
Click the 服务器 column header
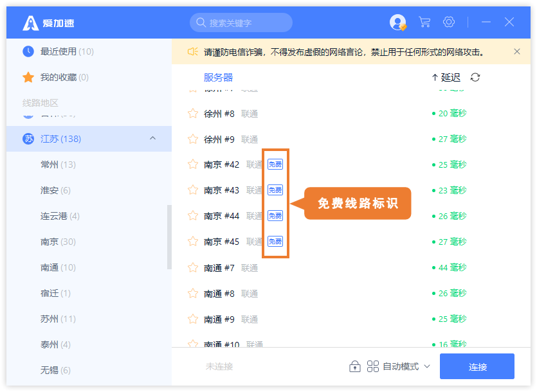(x=218, y=77)
